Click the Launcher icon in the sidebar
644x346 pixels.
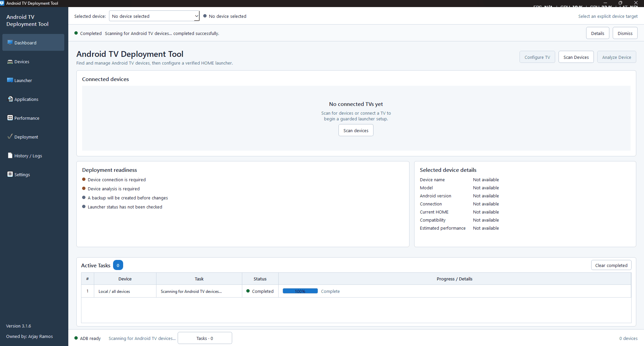coord(10,80)
